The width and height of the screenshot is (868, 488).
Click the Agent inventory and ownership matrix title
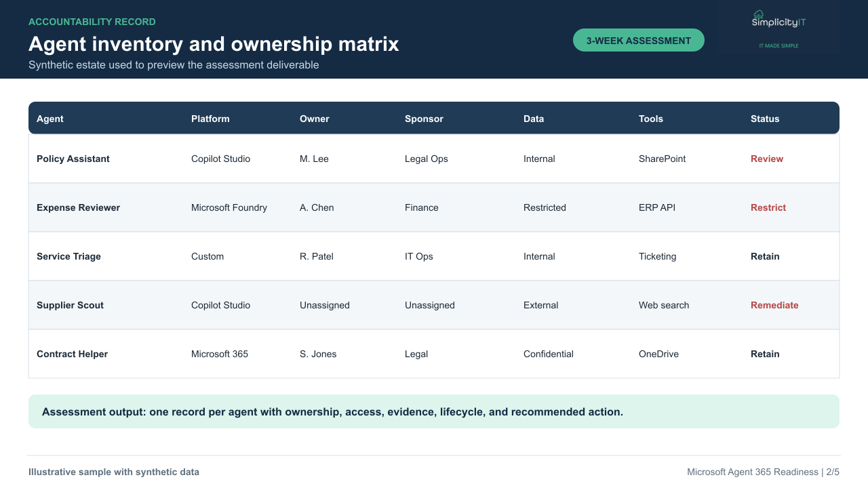pyautogui.click(x=214, y=44)
